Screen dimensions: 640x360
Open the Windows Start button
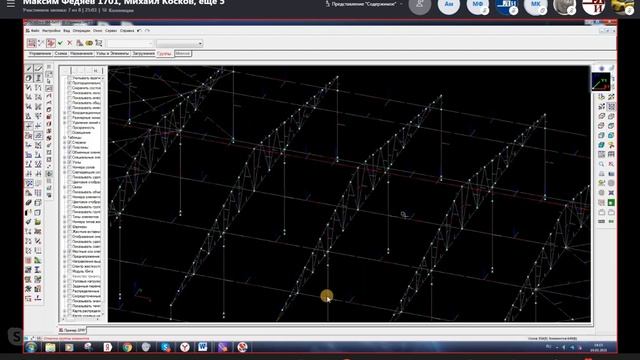coord(31,347)
